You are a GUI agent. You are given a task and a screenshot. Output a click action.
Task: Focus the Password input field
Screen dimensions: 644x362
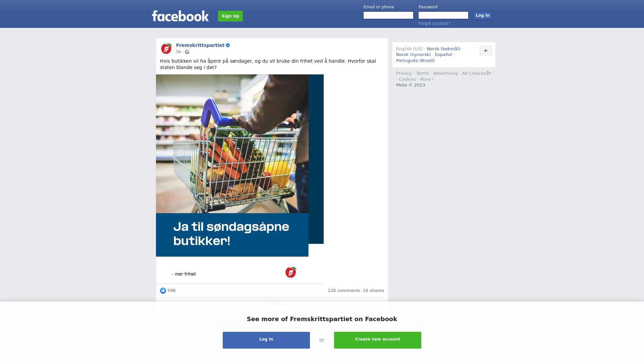443,15
